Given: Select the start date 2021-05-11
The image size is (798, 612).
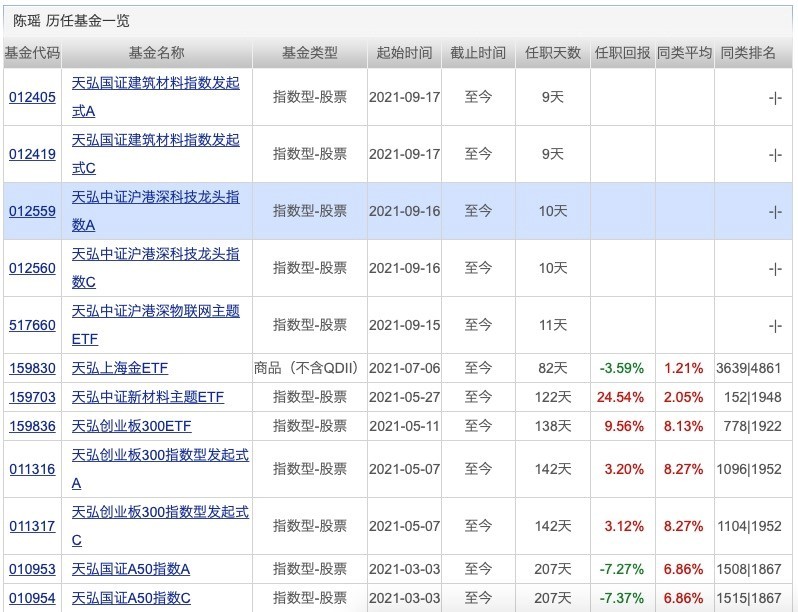Looking at the screenshot, I should pos(405,426).
